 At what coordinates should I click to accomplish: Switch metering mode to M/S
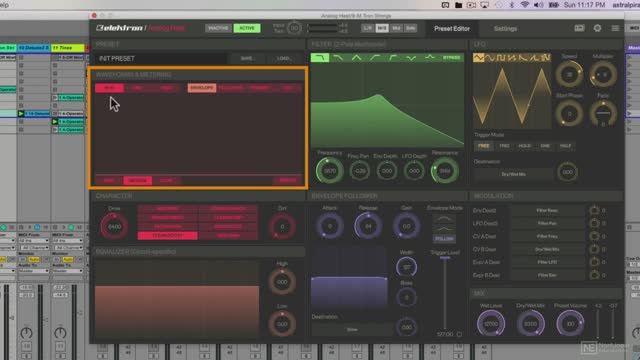coord(382,28)
